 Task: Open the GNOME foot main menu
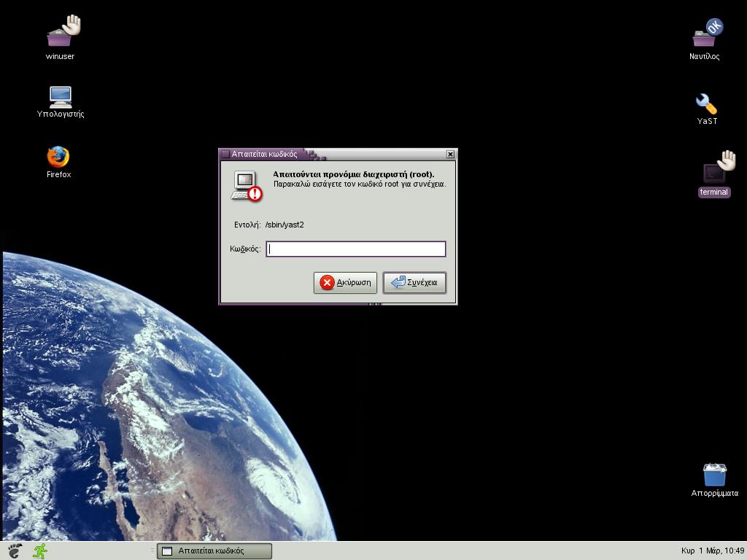pos(15,551)
